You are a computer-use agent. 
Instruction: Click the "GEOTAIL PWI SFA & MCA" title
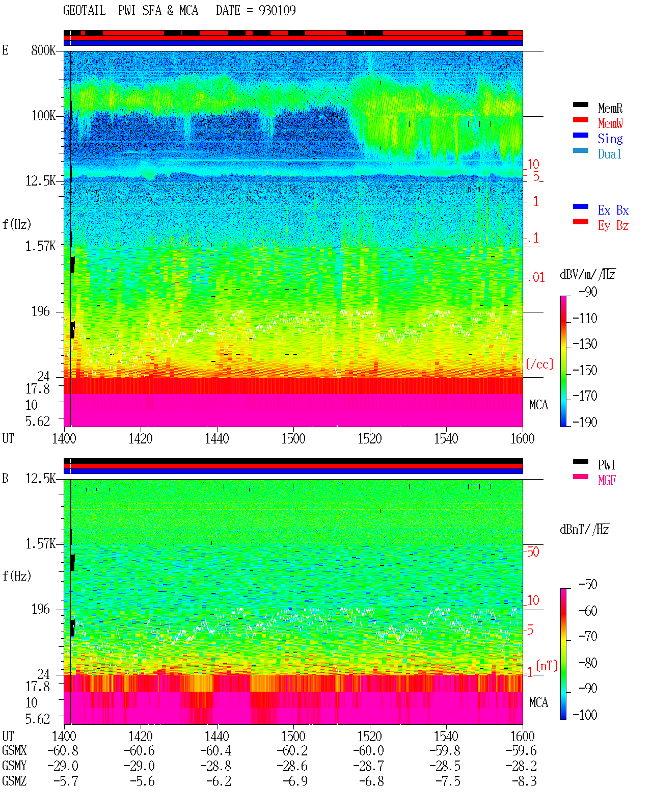click(x=130, y=10)
